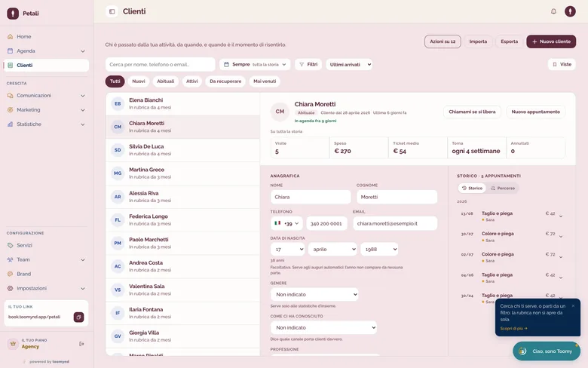Click Paolo Marchetti's PM avatar

coord(118,243)
